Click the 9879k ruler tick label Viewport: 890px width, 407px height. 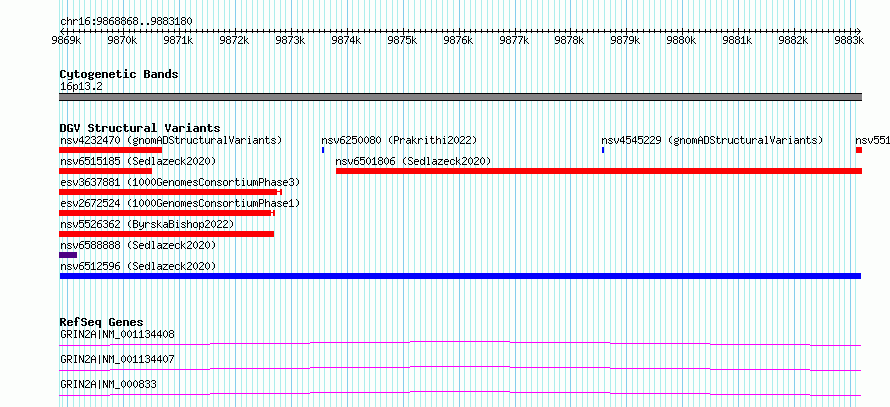click(x=625, y=40)
